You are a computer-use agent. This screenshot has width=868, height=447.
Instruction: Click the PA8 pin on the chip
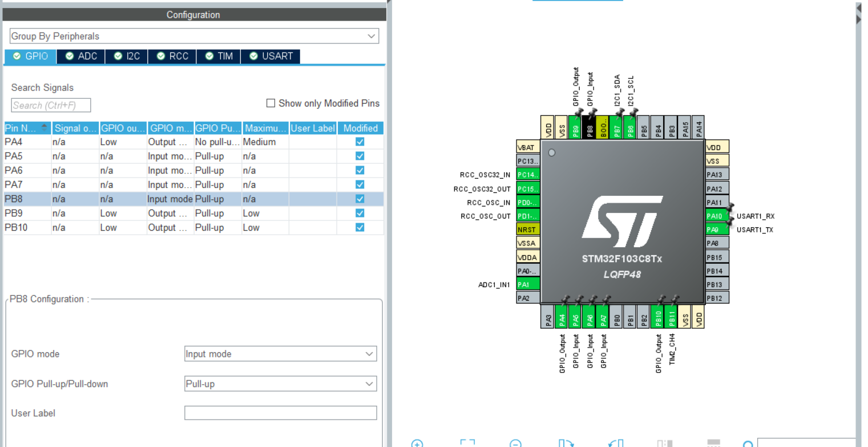click(717, 243)
